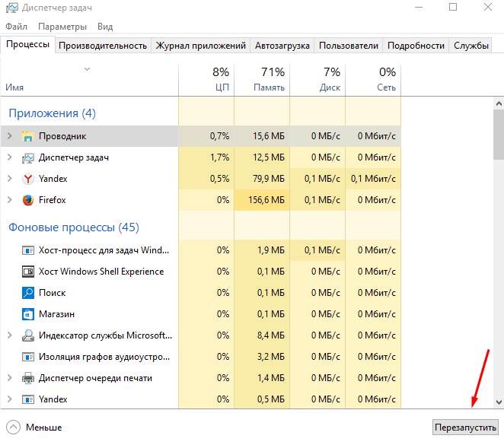Screen dimensions: 504x445
Task: Click the Хост-процесс для задач Windows icon
Action: click(x=28, y=250)
